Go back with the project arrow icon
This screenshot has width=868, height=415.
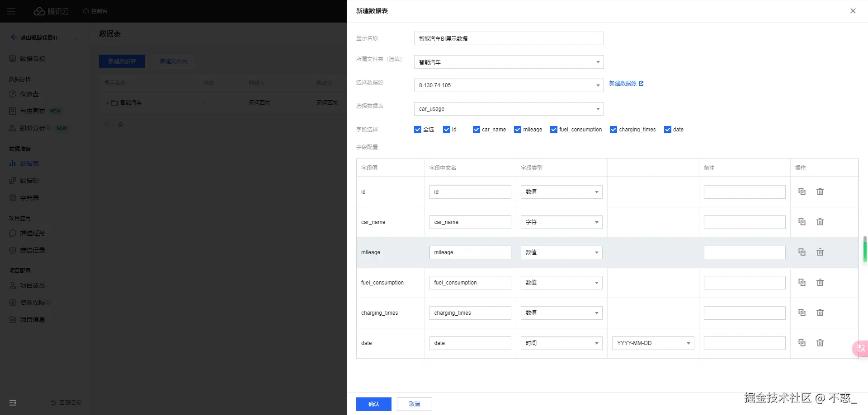(14, 37)
